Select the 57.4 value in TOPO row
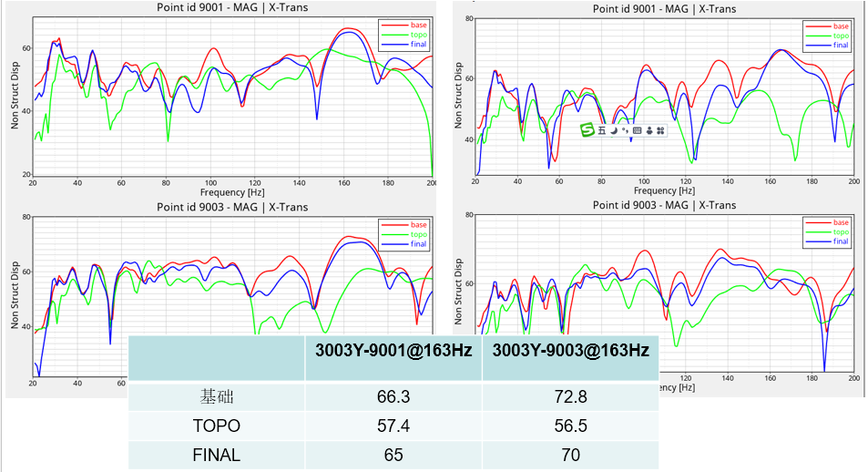This screenshot has width=868, height=472. [x=393, y=426]
